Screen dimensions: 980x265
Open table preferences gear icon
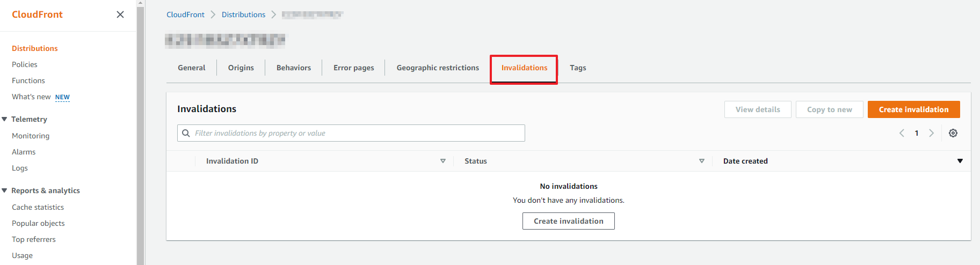click(953, 133)
